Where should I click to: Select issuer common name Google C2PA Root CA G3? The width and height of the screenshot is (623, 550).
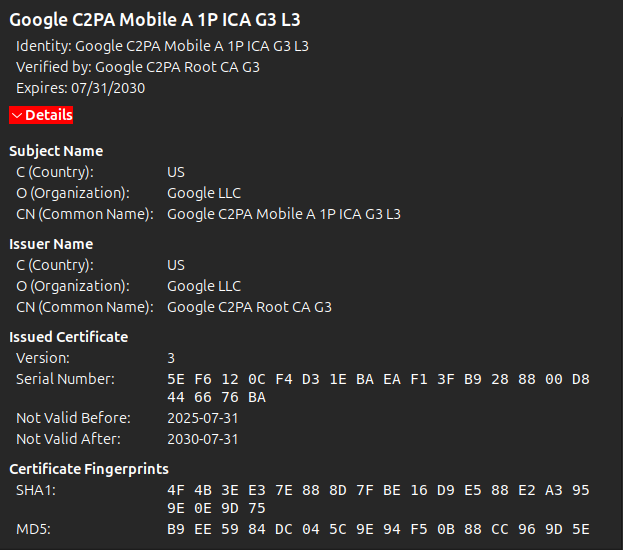point(250,307)
